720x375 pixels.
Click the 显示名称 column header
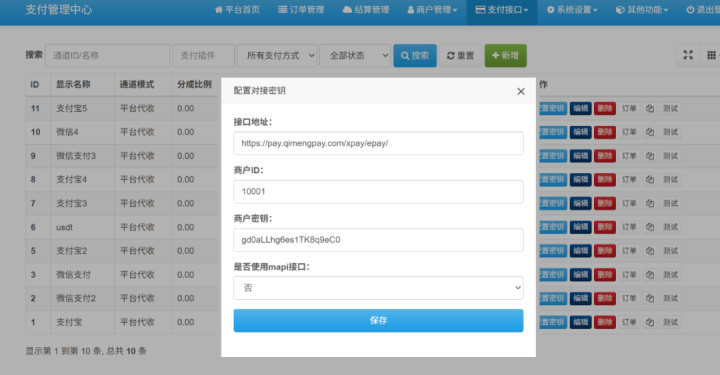click(x=82, y=84)
